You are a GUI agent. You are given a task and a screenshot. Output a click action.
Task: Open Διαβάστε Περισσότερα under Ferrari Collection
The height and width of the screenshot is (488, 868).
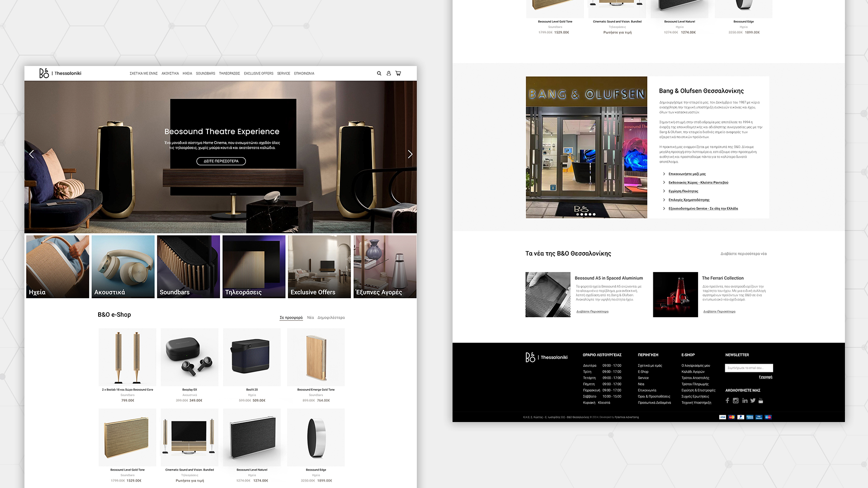click(x=719, y=312)
